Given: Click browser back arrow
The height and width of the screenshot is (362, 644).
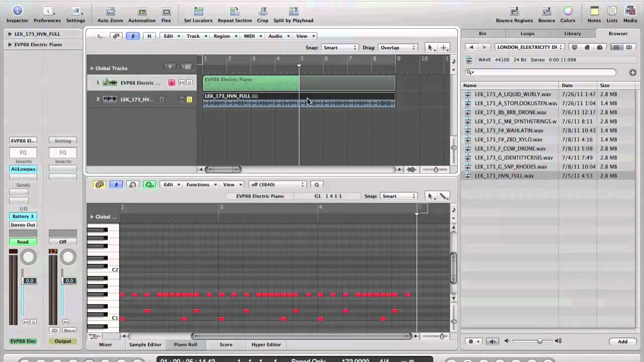Looking at the screenshot, I should [x=471, y=47].
